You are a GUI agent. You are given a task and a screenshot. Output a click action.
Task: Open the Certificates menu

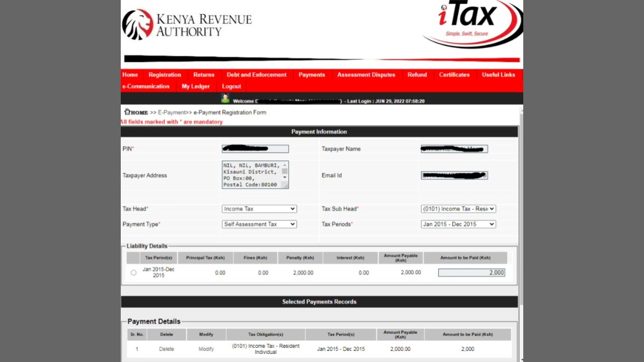[x=454, y=74]
